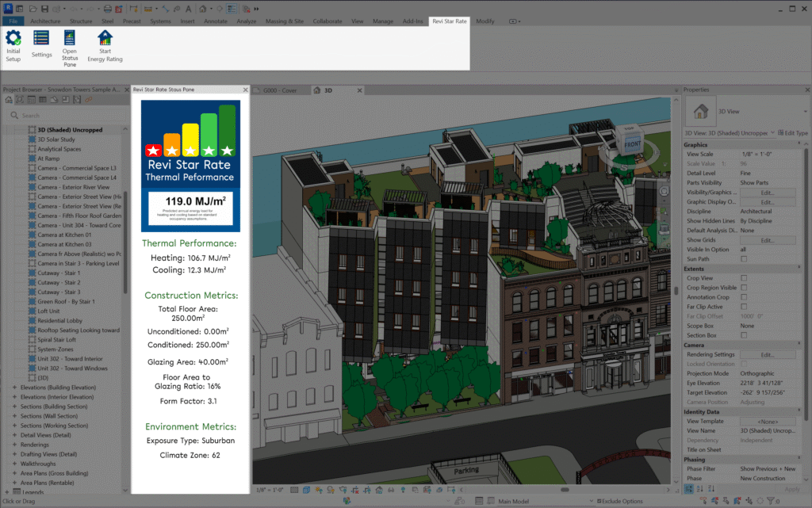Click the Project Browser search field

pos(67,116)
